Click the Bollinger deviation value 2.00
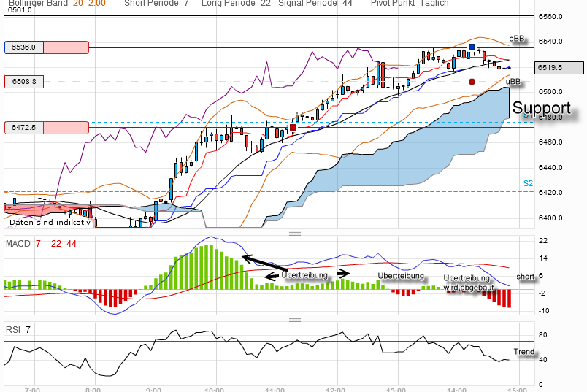Viewport: 587px width, 392px height. point(97,3)
